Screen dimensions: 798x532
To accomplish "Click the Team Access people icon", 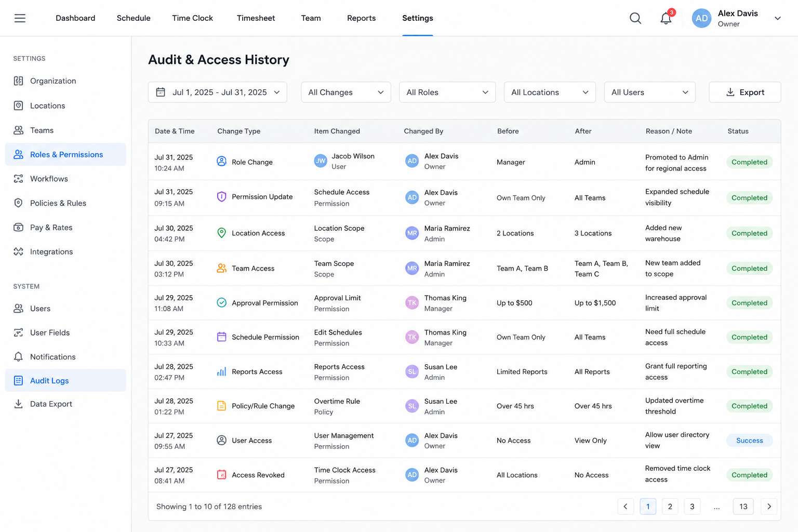I will [x=221, y=268].
